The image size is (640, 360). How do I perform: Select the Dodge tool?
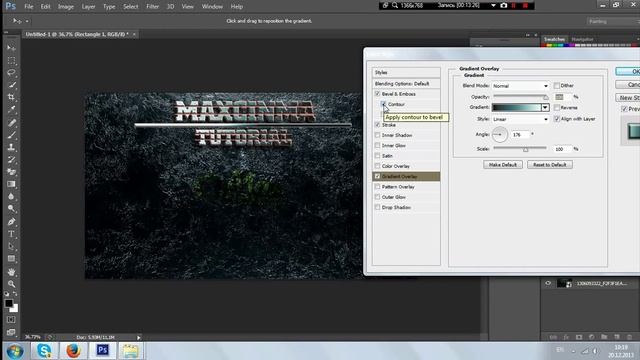click(x=11, y=209)
